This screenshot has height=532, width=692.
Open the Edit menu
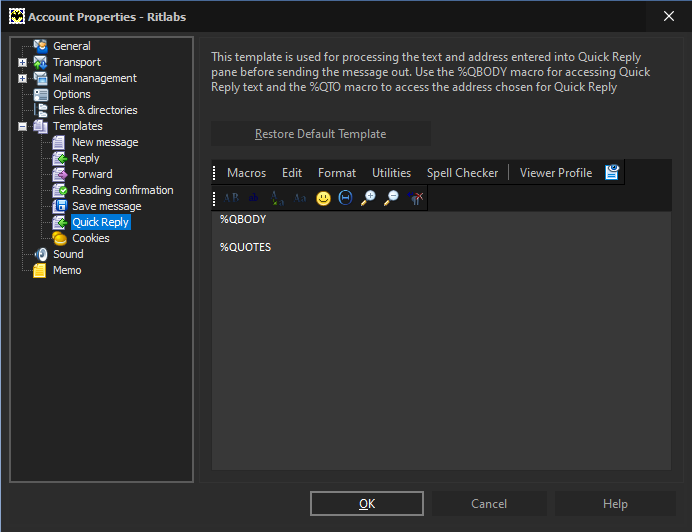point(292,173)
